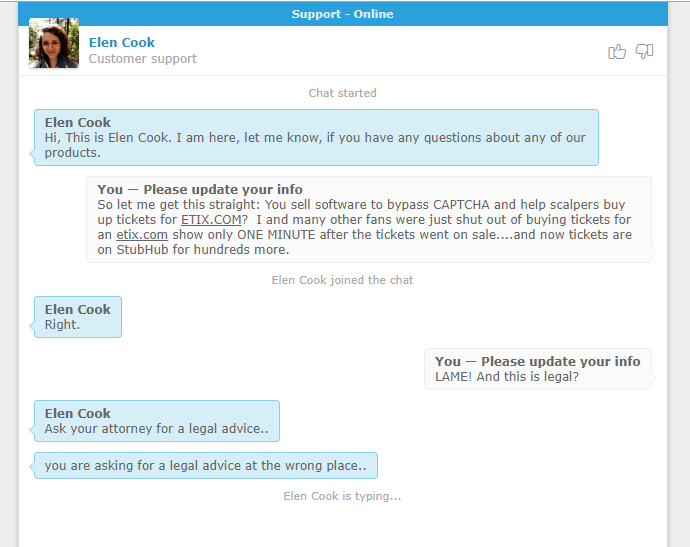The width and height of the screenshot is (690, 547).
Task: Click the long CAPTCHA complaint message body
Action: point(365,227)
